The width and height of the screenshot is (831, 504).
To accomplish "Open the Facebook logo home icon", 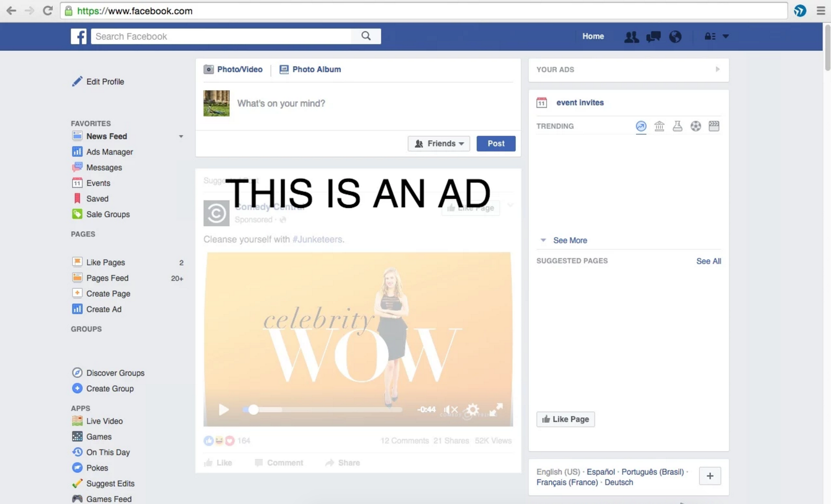I will [x=78, y=36].
